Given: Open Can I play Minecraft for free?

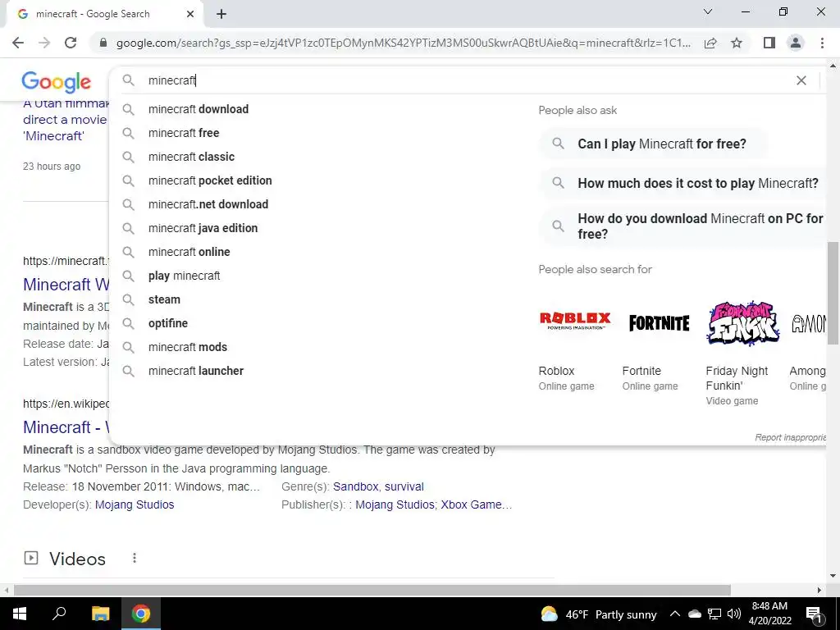Looking at the screenshot, I should (x=653, y=144).
